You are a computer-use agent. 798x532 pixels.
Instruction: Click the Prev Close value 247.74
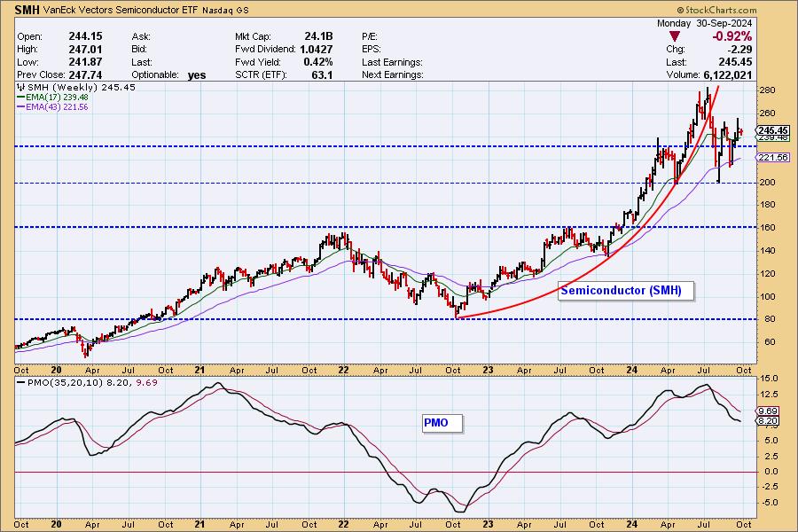(x=85, y=74)
